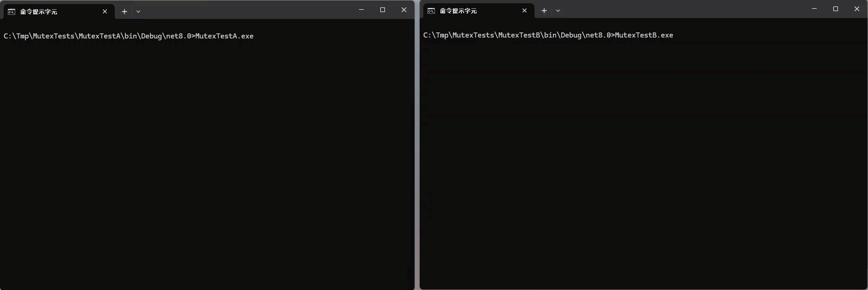
Task: Click the empty title bar of the MutexTestB window
Action: point(685,9)
